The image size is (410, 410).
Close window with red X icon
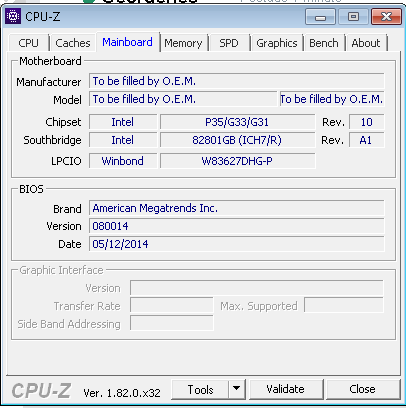pos(386,17)
